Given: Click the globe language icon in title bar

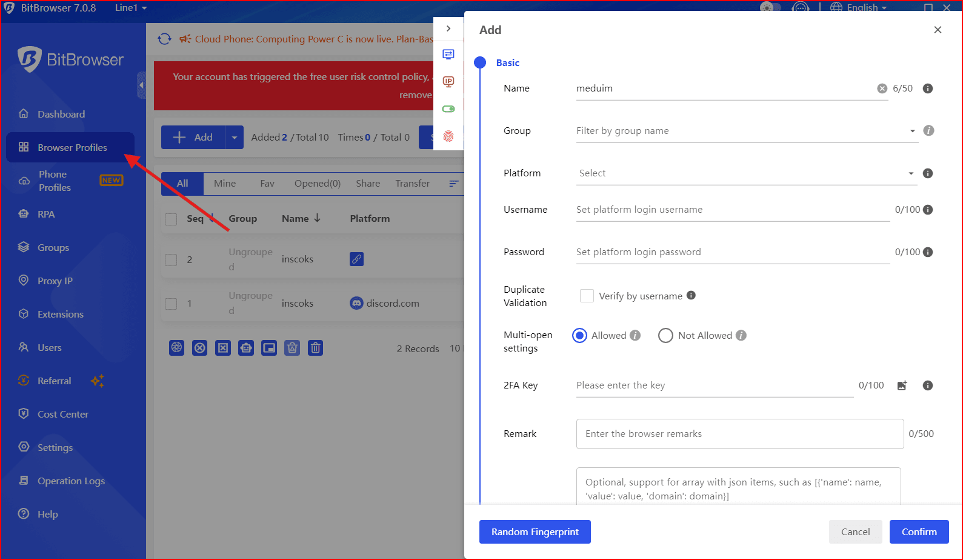Looking at the screenshot, I should click(x=836, y=7).
